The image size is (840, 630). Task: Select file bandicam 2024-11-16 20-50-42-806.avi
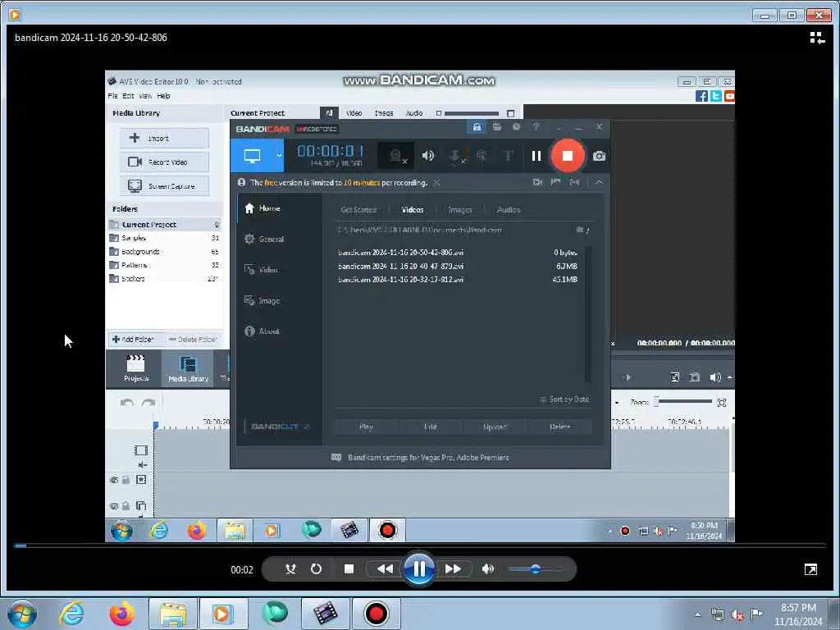click(459, 253)
